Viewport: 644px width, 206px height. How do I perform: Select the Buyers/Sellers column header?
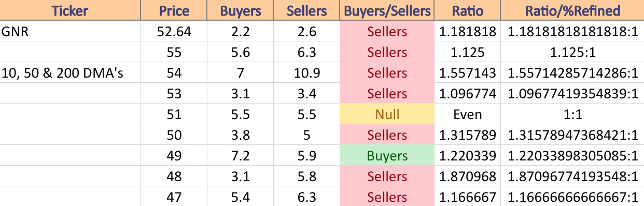pyautogui.click(x=387, y=10)
